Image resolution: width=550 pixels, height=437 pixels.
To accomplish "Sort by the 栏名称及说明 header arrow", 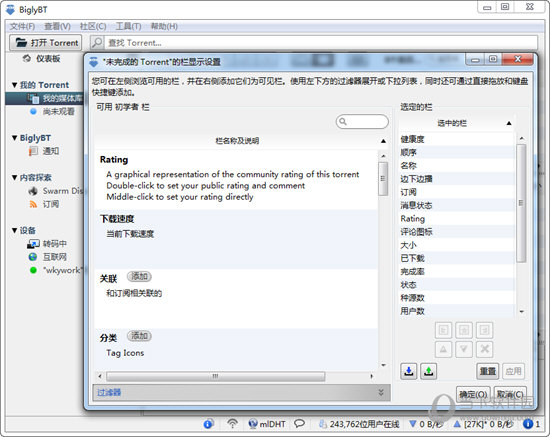I will pyautogui.click(x=383, y=141).
